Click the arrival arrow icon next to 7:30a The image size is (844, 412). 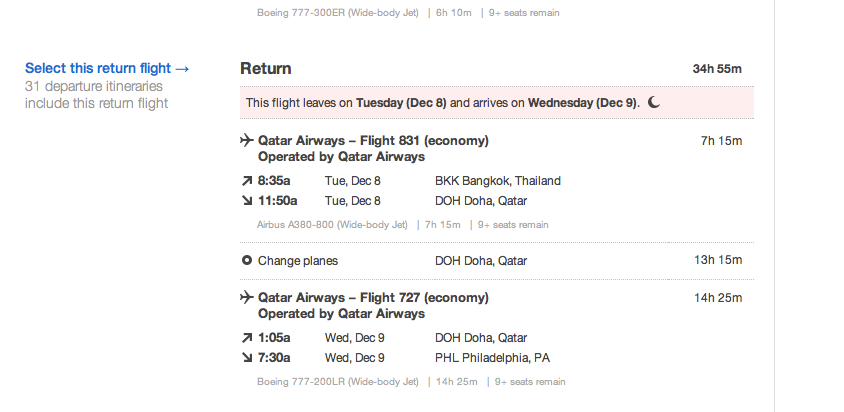tap(247, 358)
